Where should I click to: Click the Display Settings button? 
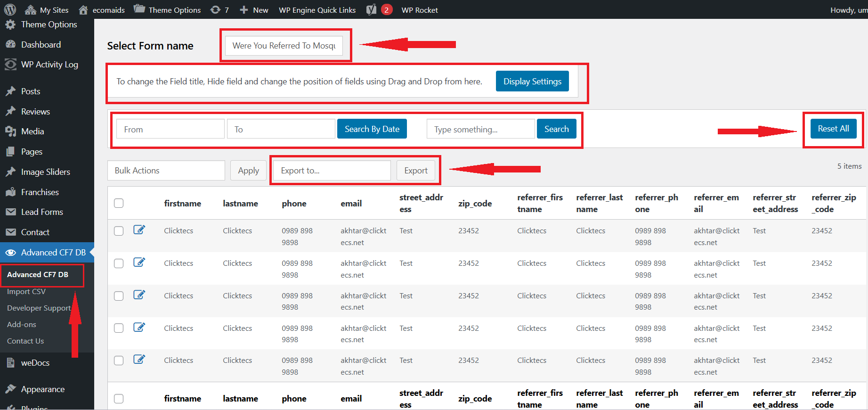point(532,82)
